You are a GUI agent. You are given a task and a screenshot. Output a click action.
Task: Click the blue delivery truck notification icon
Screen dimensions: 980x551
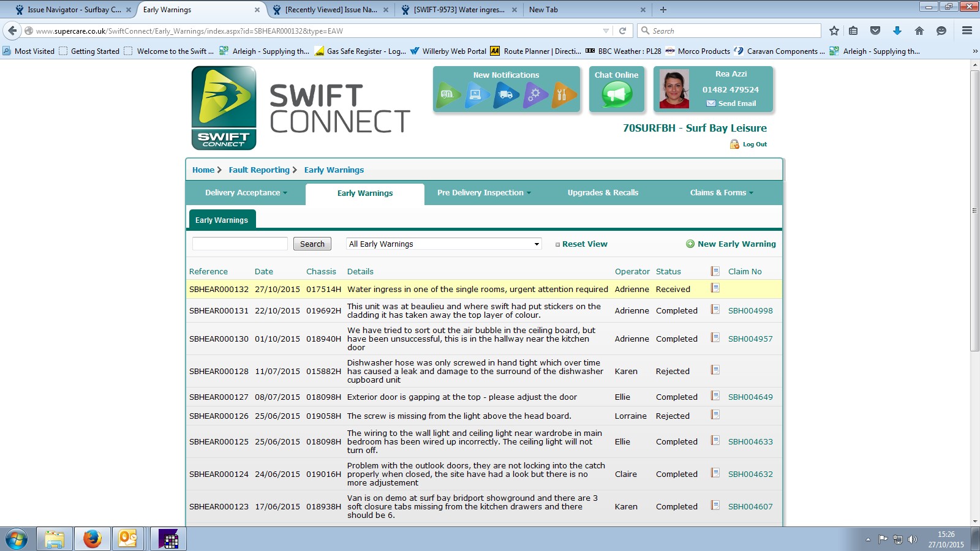pyautogui.click(x=506, y=95)
